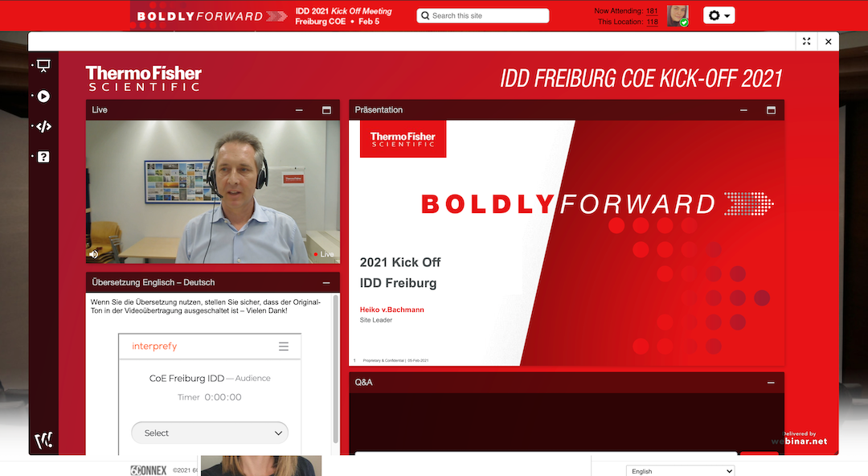Minimize the Live panel
This screenshot has height=476, width=868.
299,110
